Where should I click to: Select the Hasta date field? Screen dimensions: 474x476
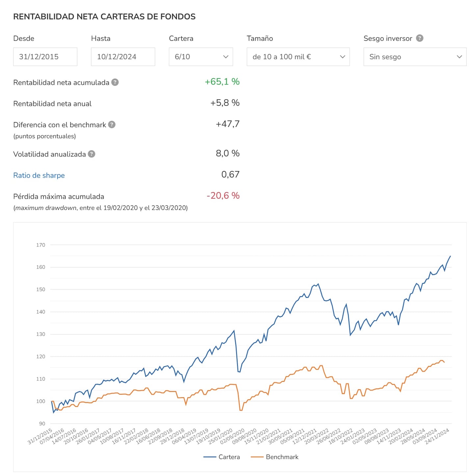[123, 57]
